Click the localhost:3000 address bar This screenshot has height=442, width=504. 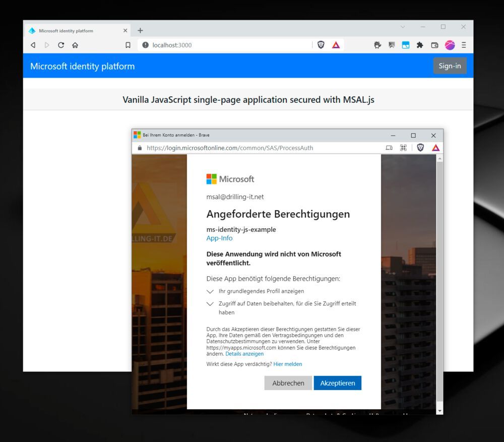(x=202, y=45)
